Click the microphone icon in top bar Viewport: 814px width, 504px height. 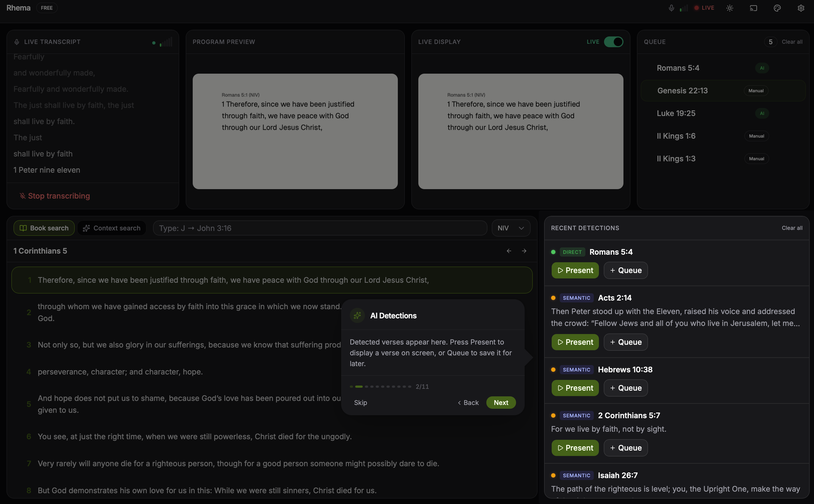(671, 8)
